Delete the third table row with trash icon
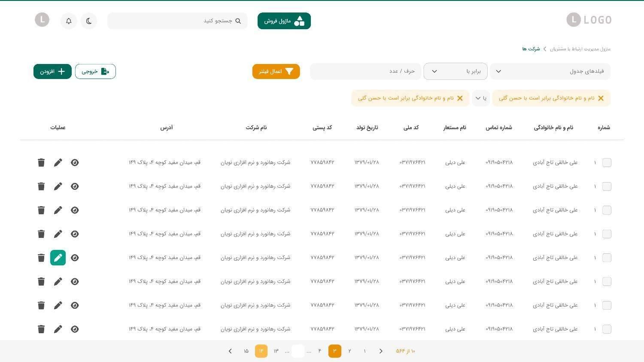The width and height of the screenshot is (644, 362). [x=41, y=210]
